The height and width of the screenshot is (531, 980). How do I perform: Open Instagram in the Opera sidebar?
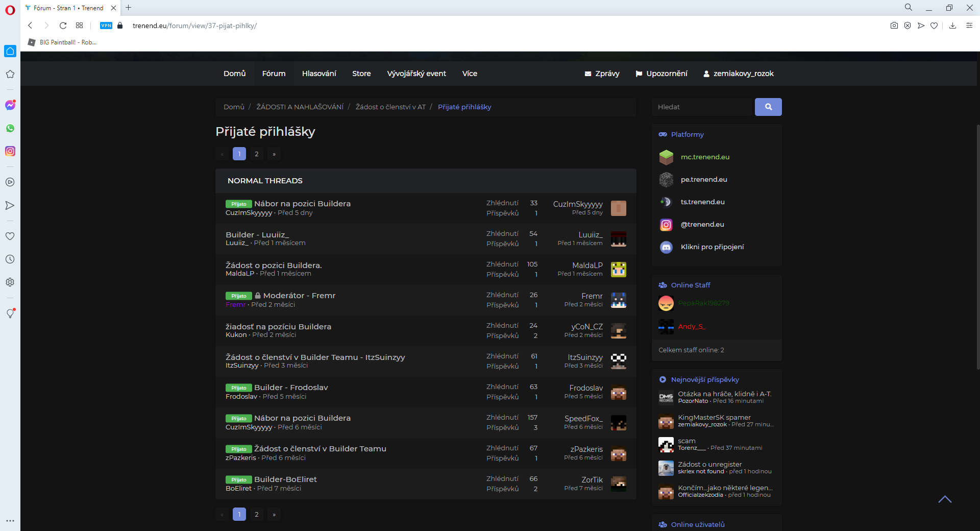[x=10, y=151]
